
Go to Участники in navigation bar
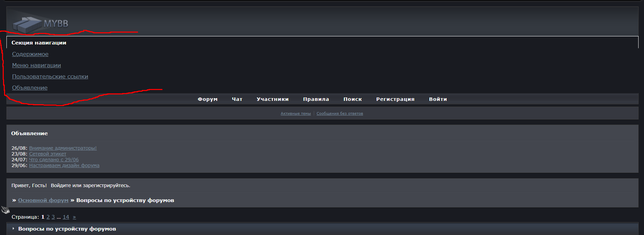point(272,99)
